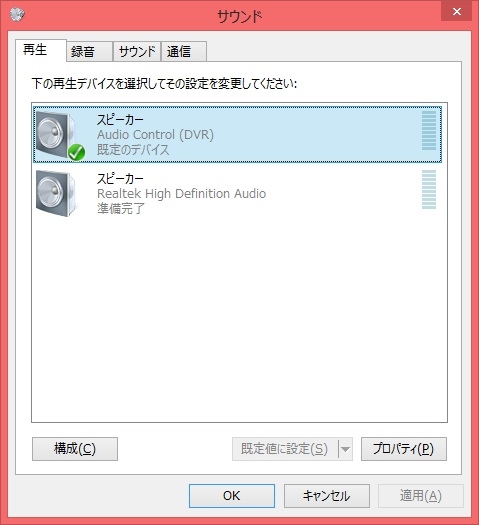The width and height of the screenshot is (479, 525).
Task: Click empty area of the playback device list
Action: pos(239,318)
